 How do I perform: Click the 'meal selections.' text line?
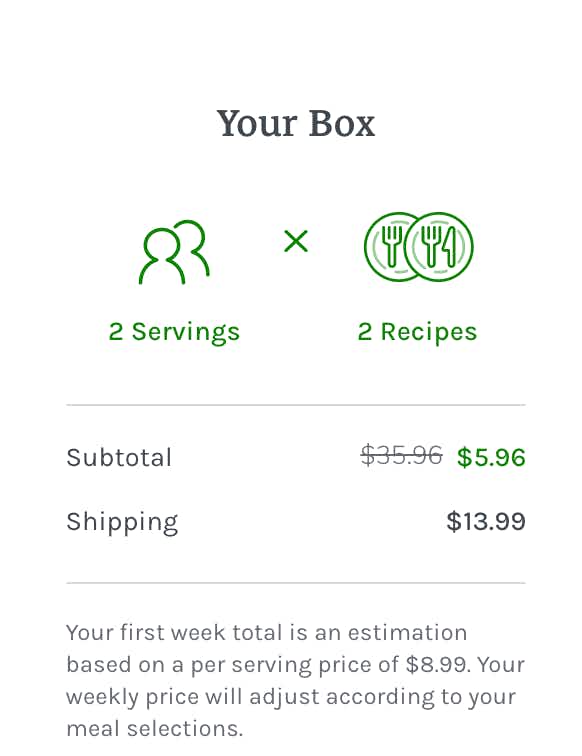click(x=154, y=729)
